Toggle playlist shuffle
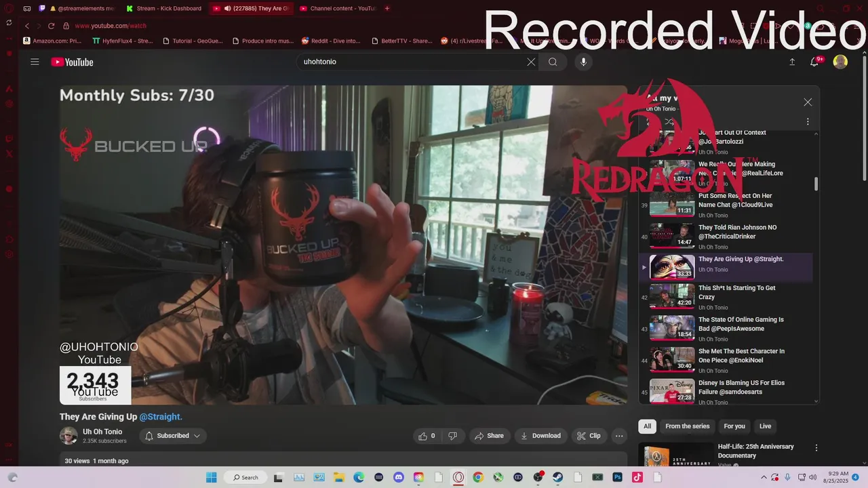 [669, 122]
